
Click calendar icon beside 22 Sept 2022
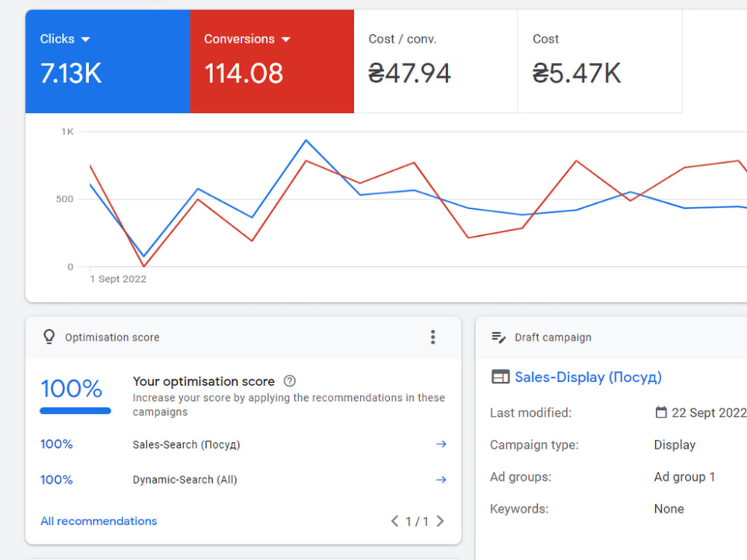coord(661,412)
